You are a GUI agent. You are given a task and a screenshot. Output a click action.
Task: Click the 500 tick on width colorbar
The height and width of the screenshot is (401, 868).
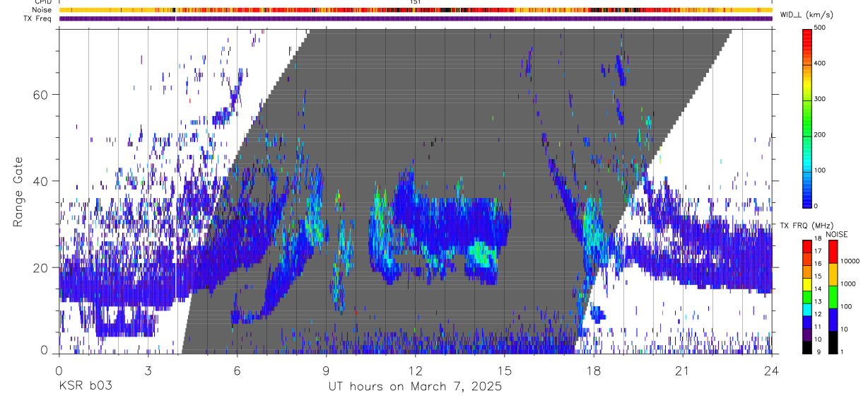(821, 28)
